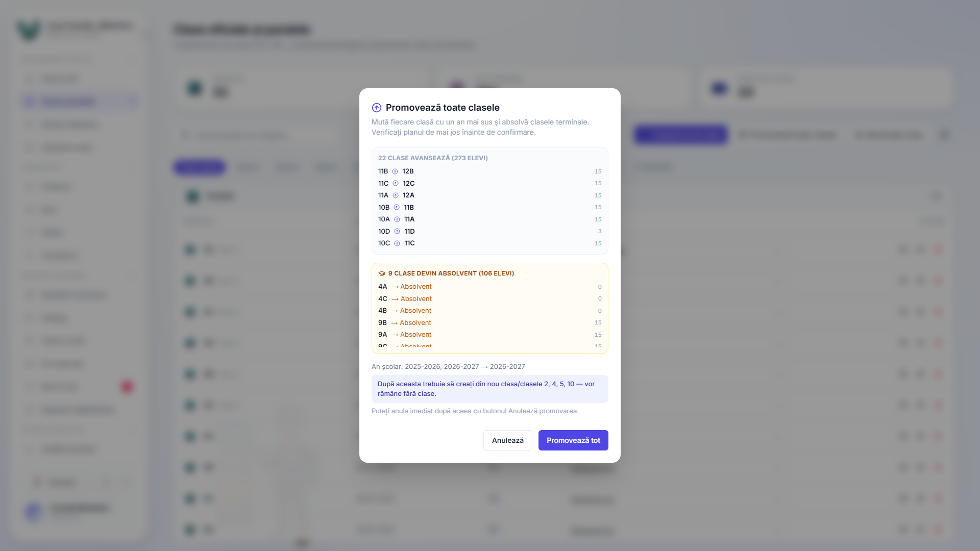Image resolution: width=980 pixels, height=551 pixels.
Task: Select the 9B Absolvent row
Action: click(490, 322)
